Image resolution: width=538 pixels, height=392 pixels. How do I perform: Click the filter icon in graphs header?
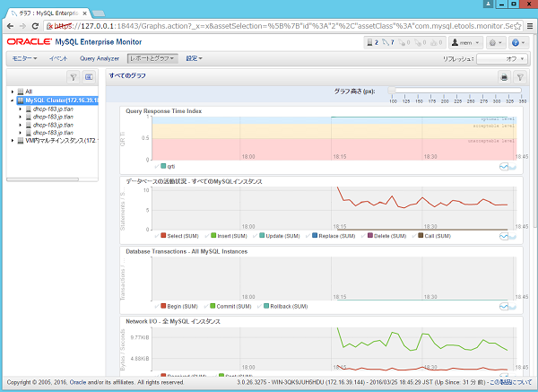pyautogui.click(x=520, y=77)
